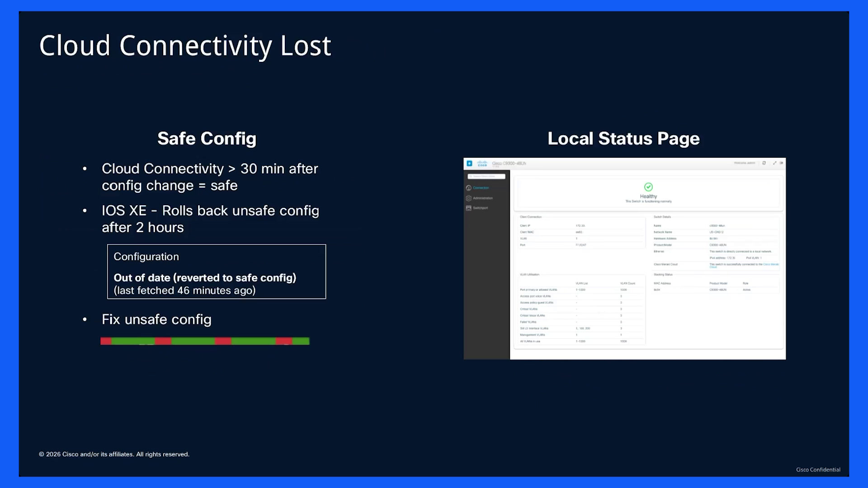The image size is (868, 488).
Task: Click the welcome admin text in header
Action: click(745, 163)
